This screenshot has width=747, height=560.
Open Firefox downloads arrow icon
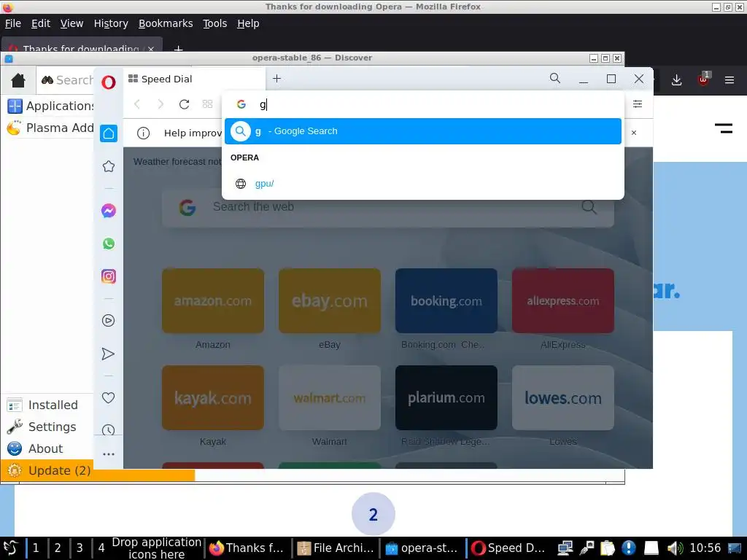pos(676,80)
